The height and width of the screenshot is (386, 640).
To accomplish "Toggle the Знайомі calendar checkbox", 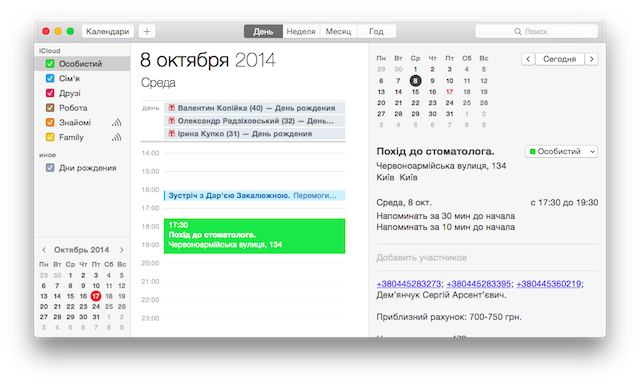I will (x=50, y=122).
